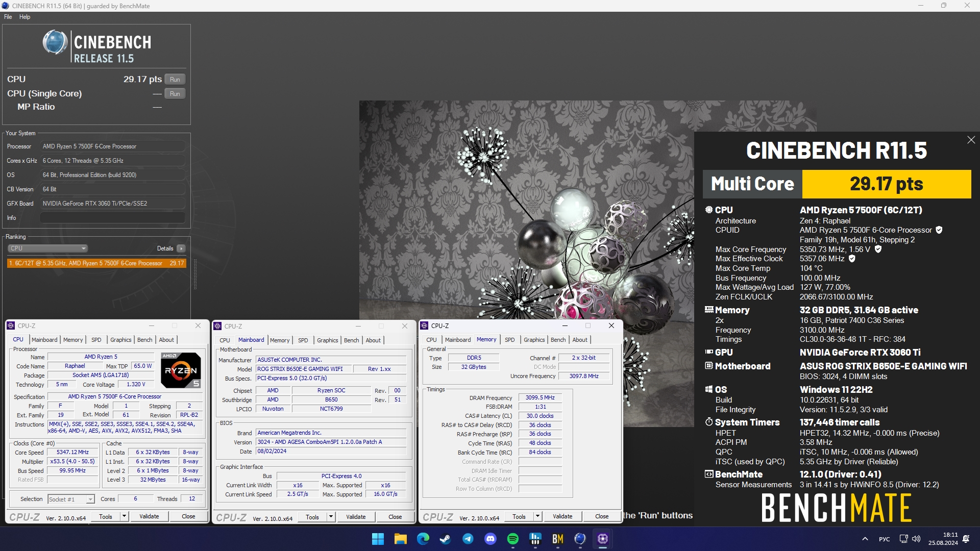Click Validate in first CPU-Z window
The image size is (980, 551).
click(x=149, y=516)
